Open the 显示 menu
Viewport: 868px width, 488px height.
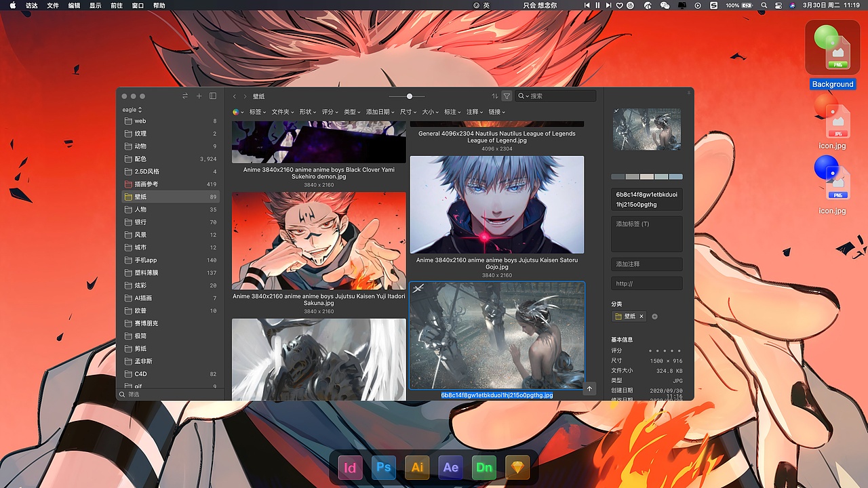(96, 5)
